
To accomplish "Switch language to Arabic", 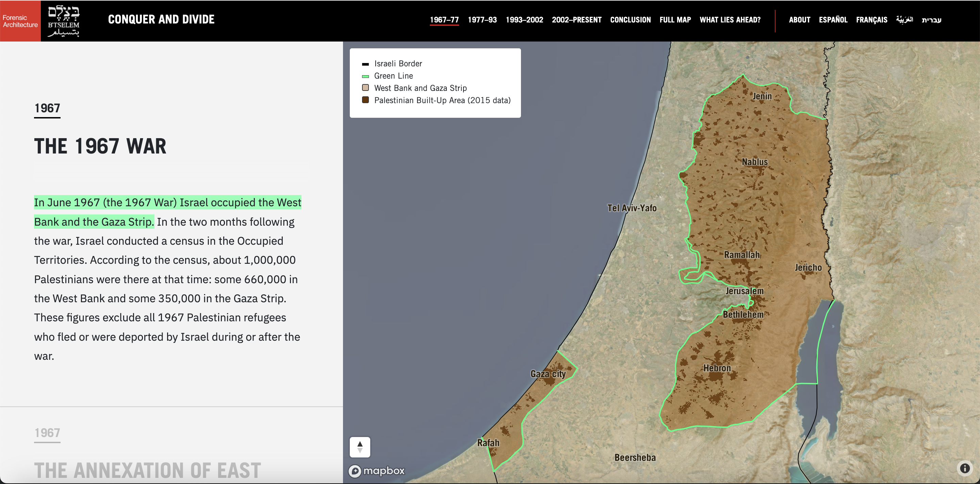I will pyautogui.click(x=904, y=20).
